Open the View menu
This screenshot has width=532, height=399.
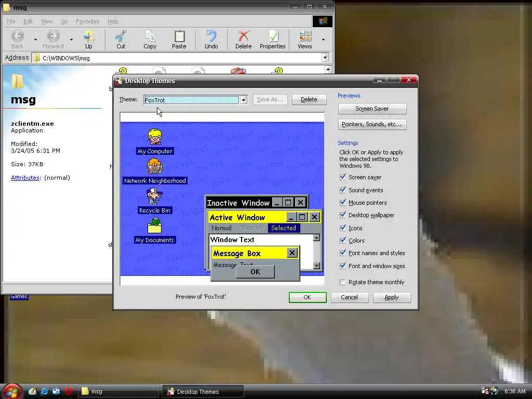click(x=47, y=21)
